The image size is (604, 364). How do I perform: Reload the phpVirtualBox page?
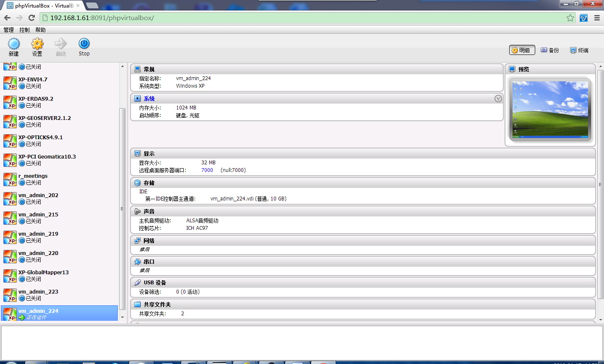pyautogui.click(x=31, y=18)
